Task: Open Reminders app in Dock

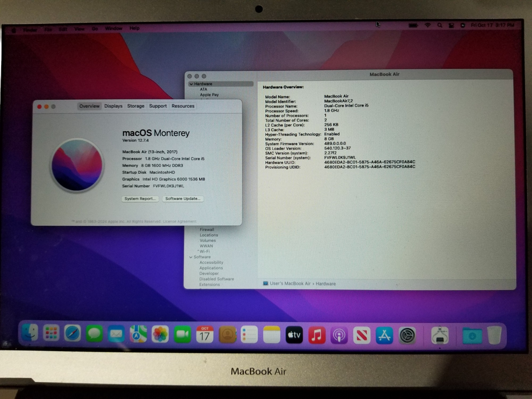Action: point(249,335)
